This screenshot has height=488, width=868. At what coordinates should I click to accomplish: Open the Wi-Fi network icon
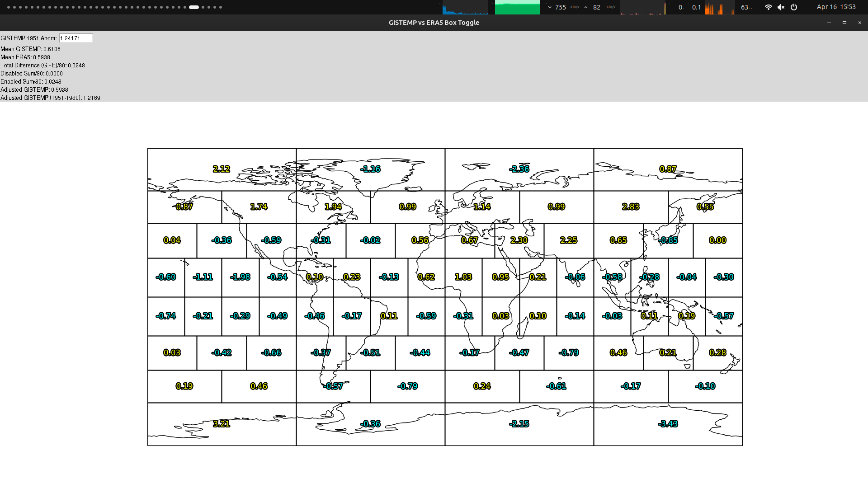point(768,7)
